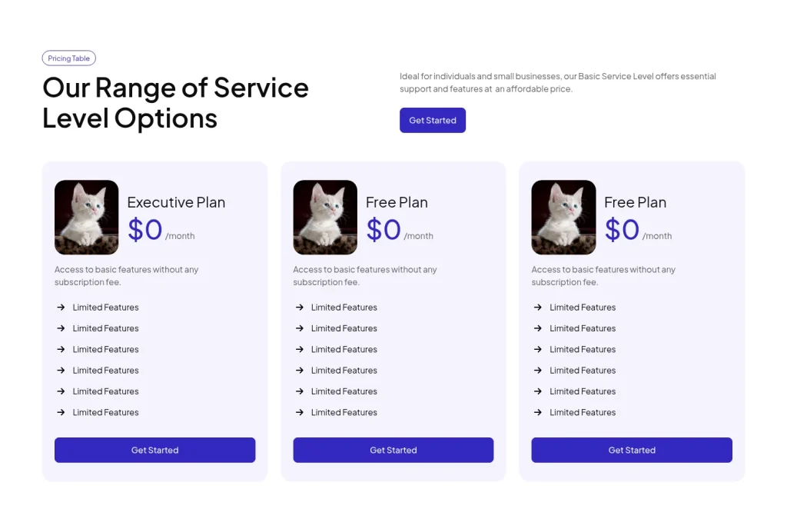Viewport: 787px width, 532px height.
Task: Click the arrow icon beside the rightmost card's second Limited Features
Action: click(x=537, y=328)
